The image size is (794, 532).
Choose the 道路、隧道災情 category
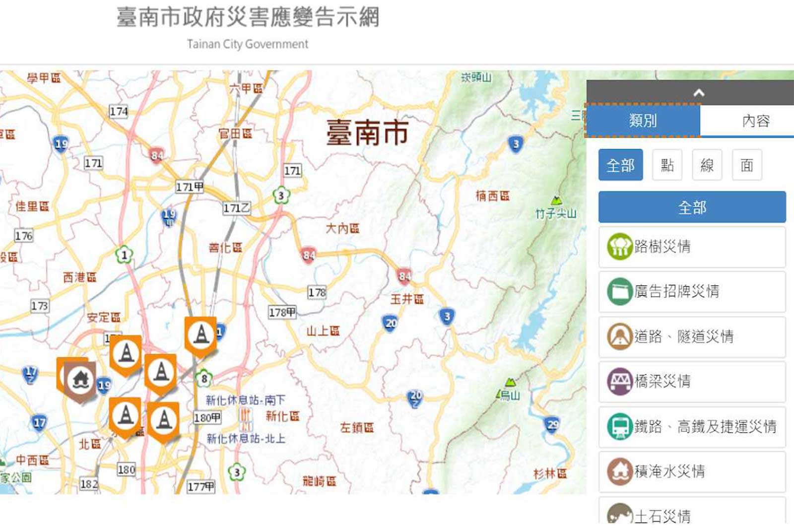click(x=692, y=336)
